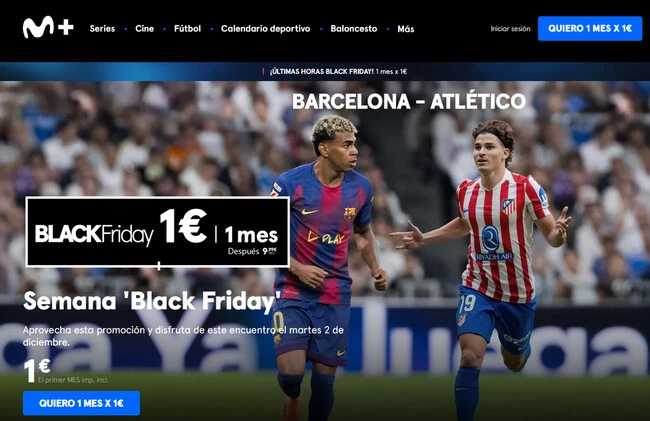Click the Después 9,99€ price text

[x=252, y=251]
